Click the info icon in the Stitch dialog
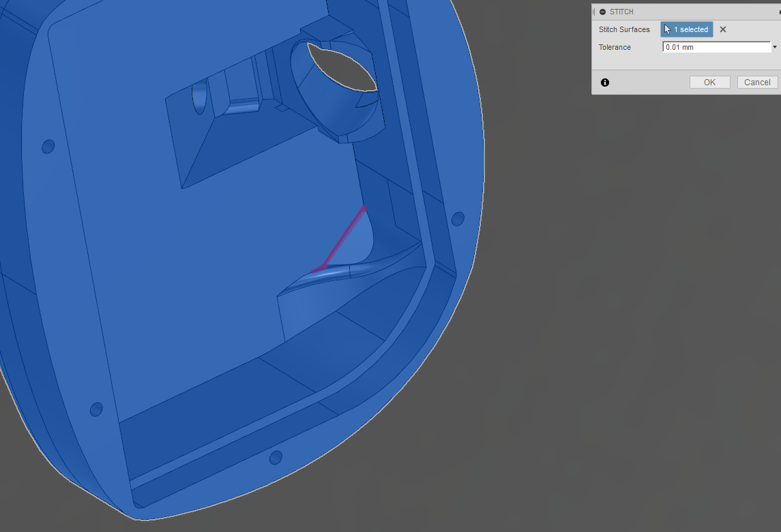Image resolution: width=781 pixels, height=532 pixels. 604,82
